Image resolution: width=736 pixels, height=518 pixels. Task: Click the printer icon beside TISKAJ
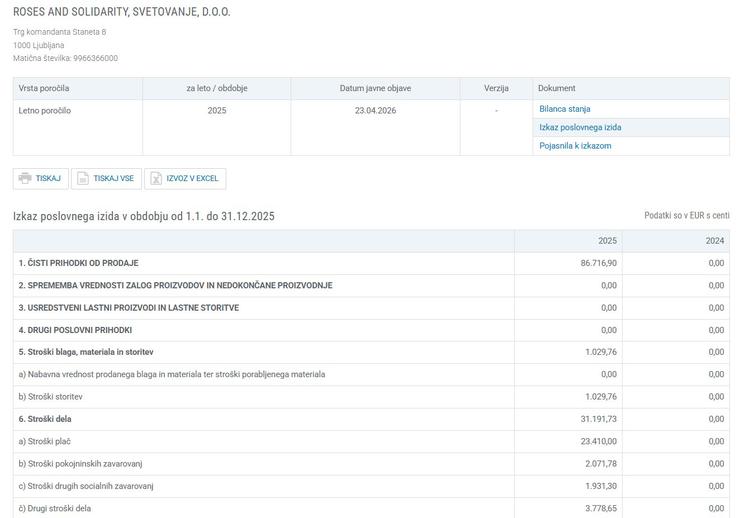click(25, 178)
